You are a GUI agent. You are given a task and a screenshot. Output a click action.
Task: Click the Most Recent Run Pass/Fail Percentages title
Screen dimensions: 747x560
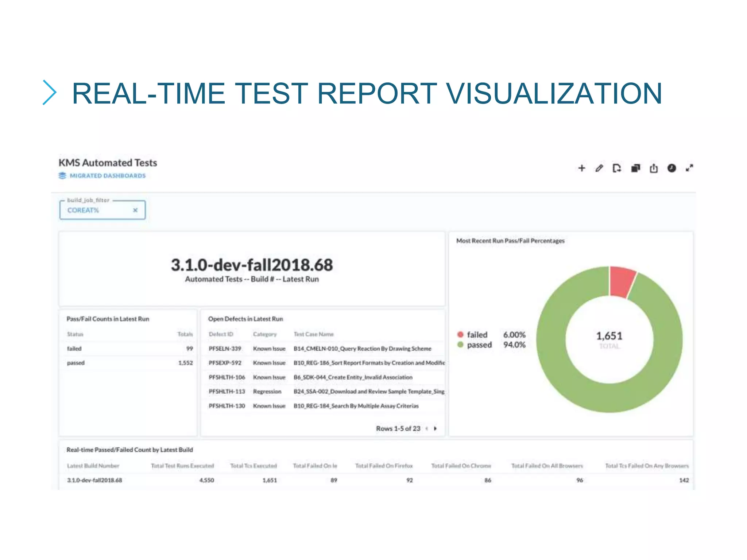[510, 241]
